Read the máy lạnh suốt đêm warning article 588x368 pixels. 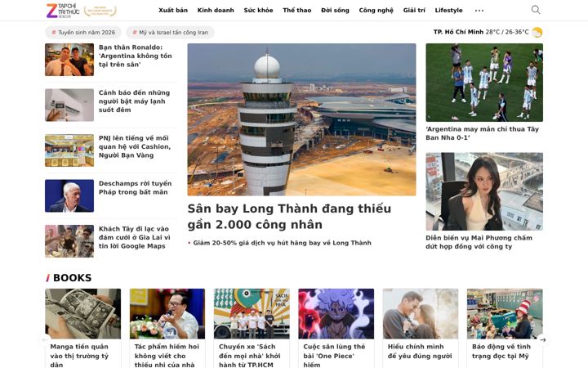(x=134, y=101)
